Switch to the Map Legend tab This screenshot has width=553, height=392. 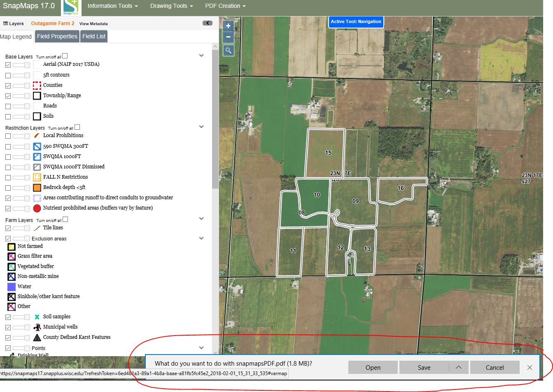16,37
